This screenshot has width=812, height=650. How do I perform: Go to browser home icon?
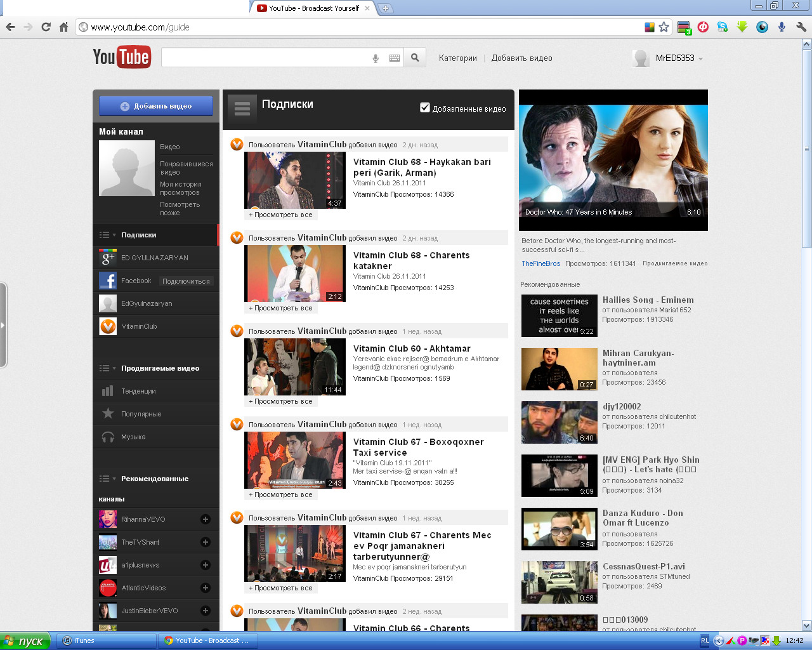pos(63,27)
